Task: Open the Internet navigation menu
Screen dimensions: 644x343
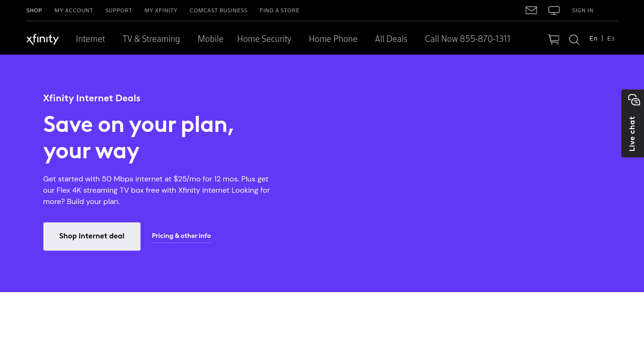Action: click(91, 39)
